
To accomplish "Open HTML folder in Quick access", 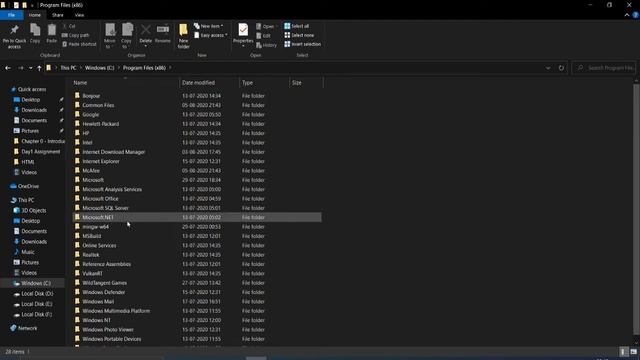I will click(27, 162).
